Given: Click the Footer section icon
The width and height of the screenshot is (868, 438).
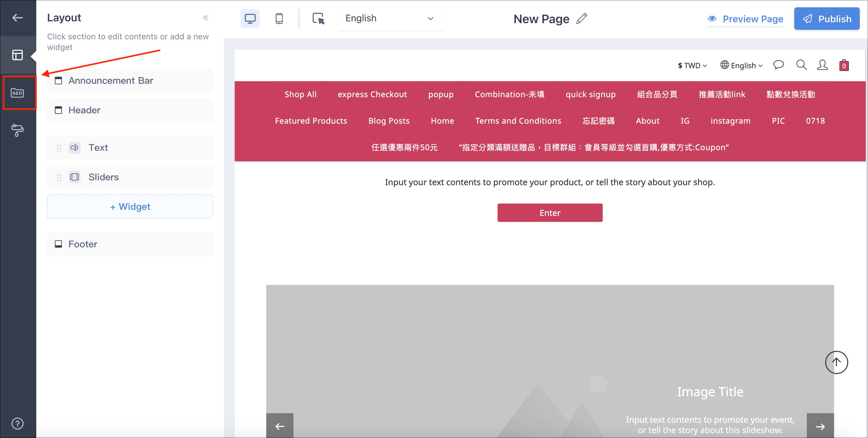Looking at the screenshot, I should click(58, 244).
